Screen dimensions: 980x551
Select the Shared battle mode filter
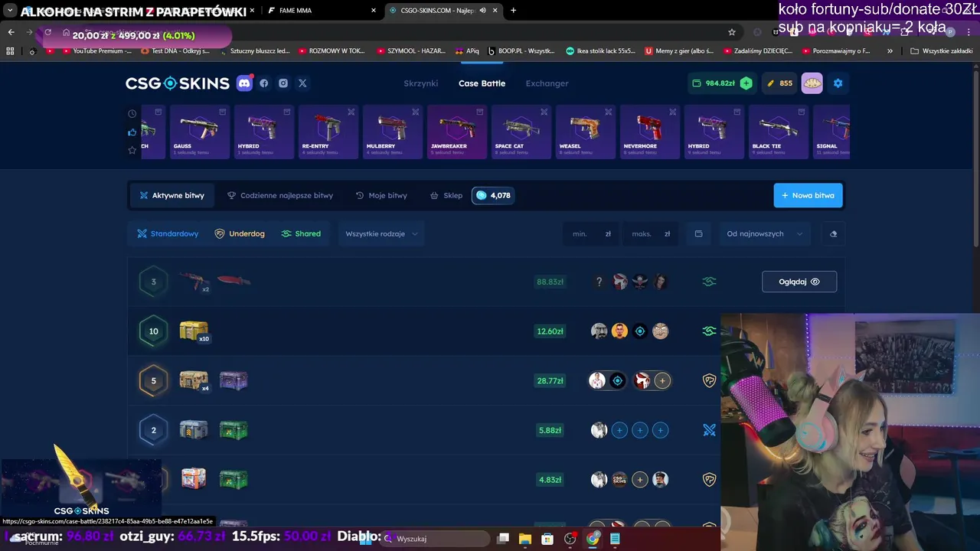[x=301, y=233]
